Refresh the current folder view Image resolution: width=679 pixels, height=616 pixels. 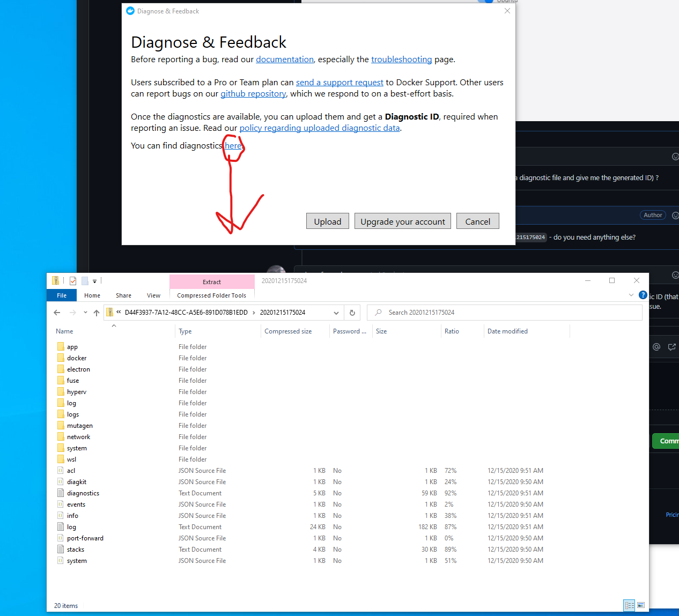point(352,312)
